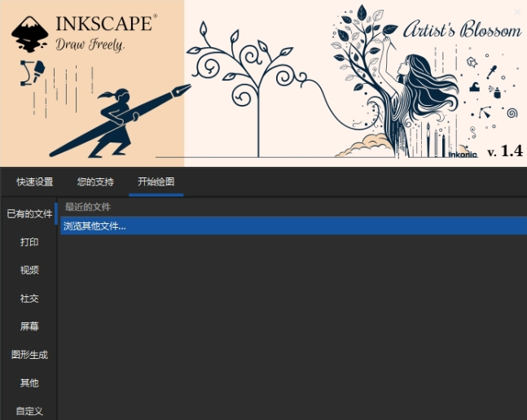Choose the 其他 category
The width and height of the screenshot is (527, 420).
(29, 383)
